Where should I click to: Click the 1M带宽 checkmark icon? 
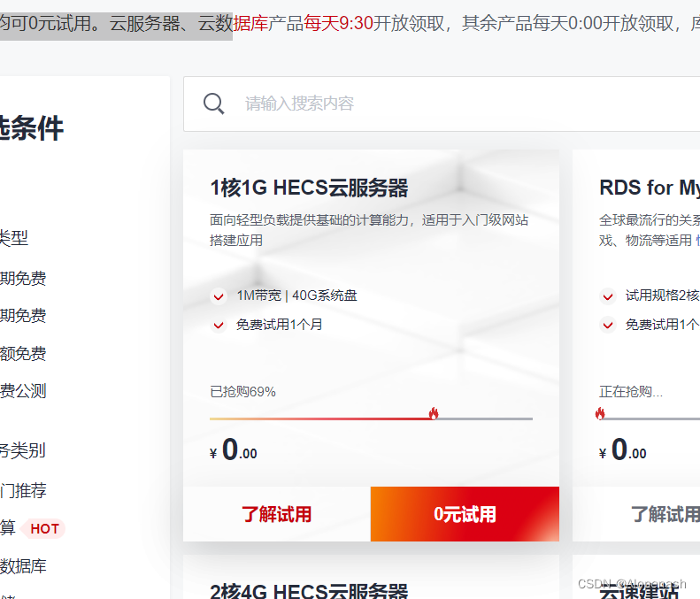pyautogui.click(x=219, y=296)
